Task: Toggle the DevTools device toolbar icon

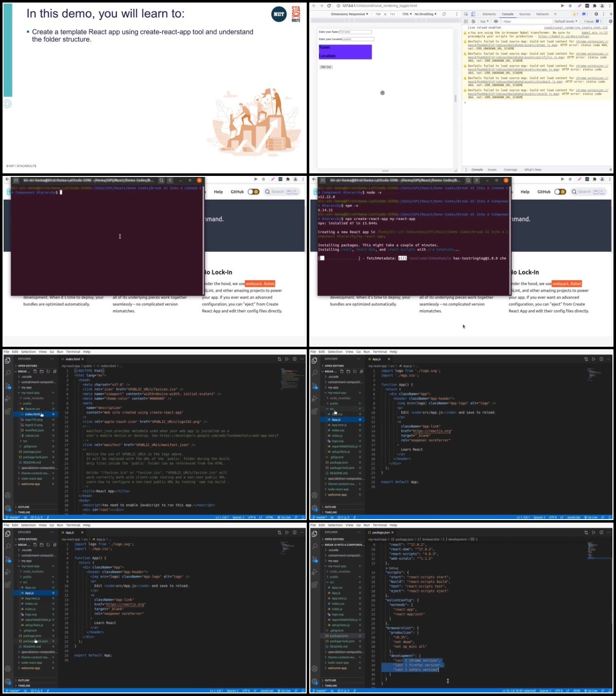Action: (473, 14)
